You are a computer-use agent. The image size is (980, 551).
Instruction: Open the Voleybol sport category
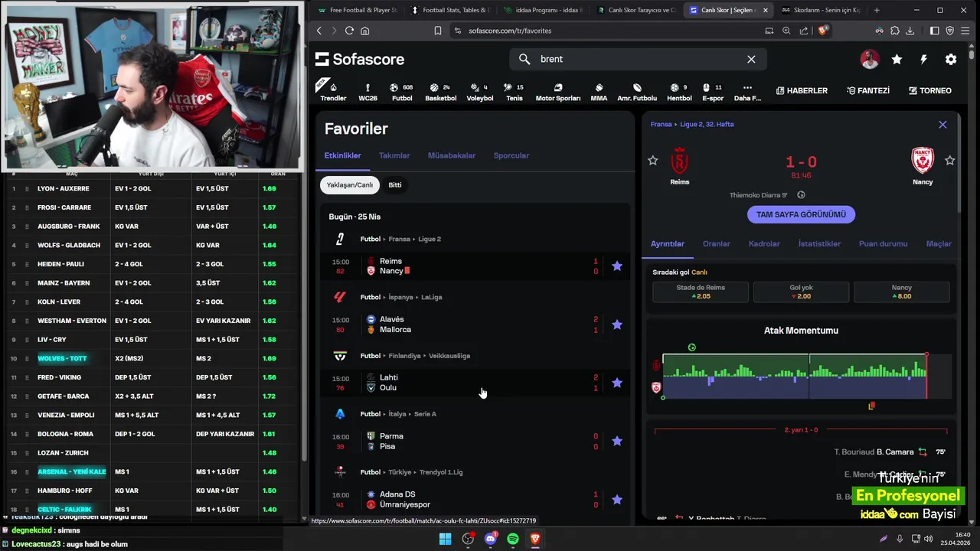pyautogui.click(x=480, y=92)
